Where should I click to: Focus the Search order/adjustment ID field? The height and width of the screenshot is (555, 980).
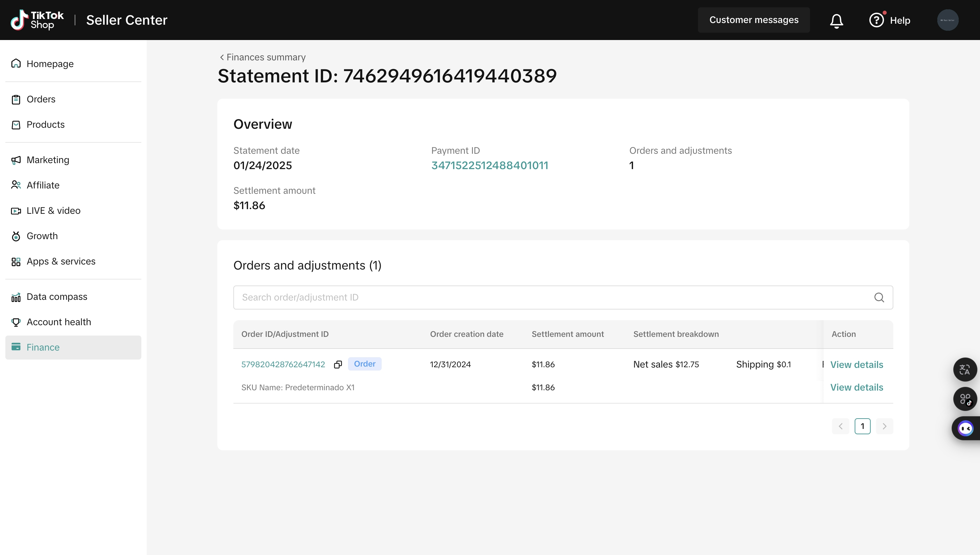click(563, 297)
